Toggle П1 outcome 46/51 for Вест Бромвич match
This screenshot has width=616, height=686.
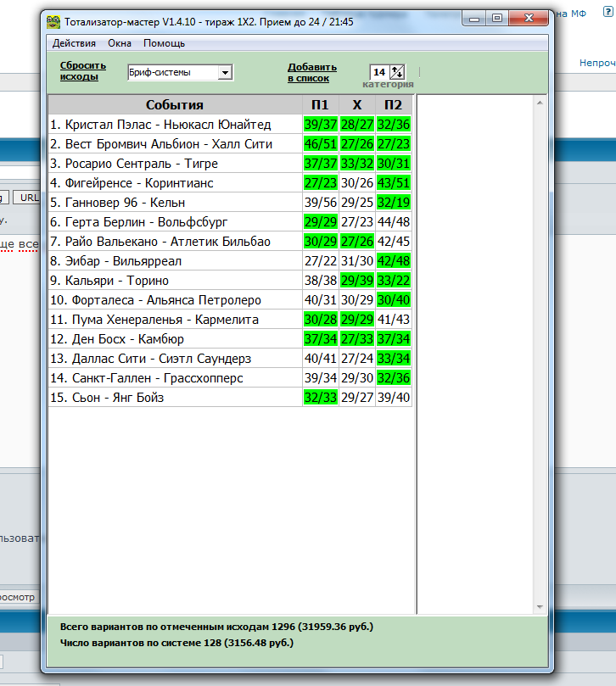click(321, 144)
